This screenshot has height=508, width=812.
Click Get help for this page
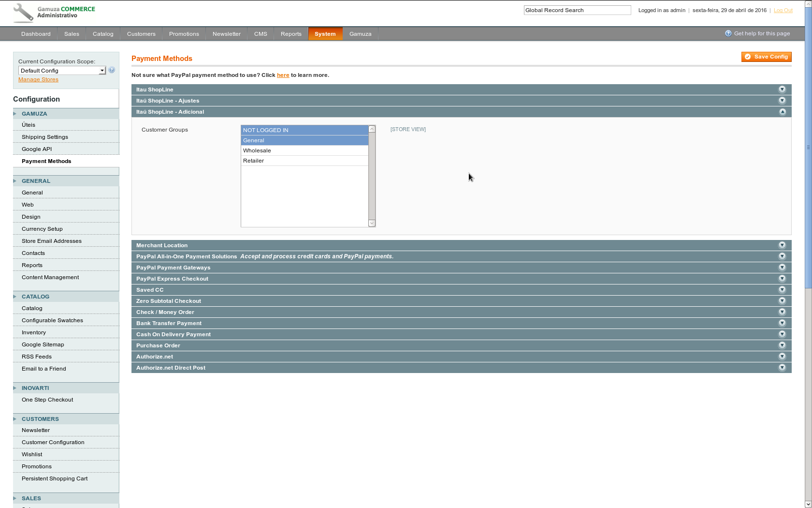coord(762,33)
